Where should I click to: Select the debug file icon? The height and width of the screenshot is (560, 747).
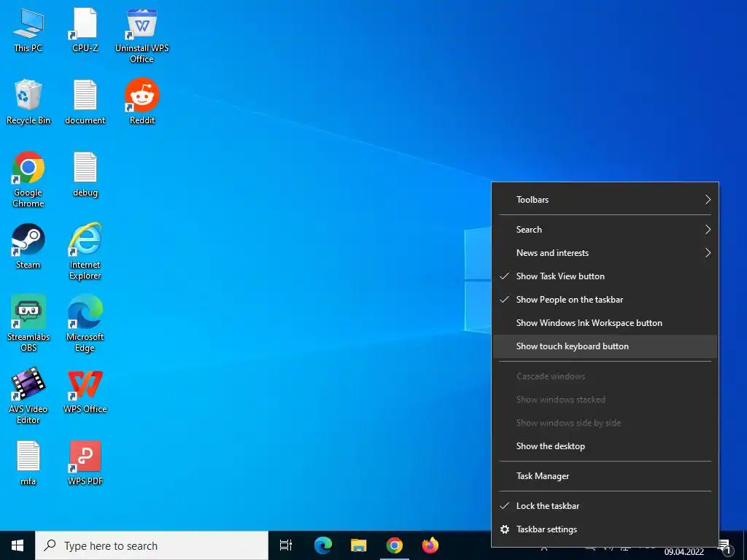[85, 174]
